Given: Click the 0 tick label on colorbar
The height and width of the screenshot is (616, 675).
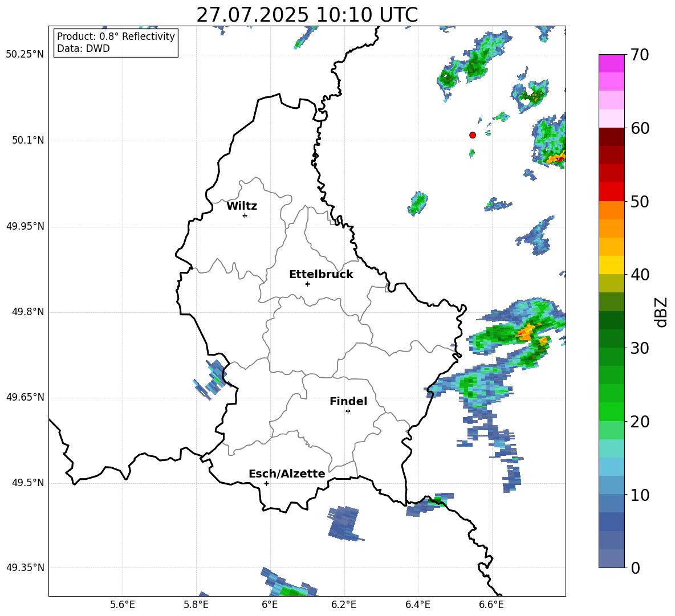Looking at the screenshot, I should [635, 568].
